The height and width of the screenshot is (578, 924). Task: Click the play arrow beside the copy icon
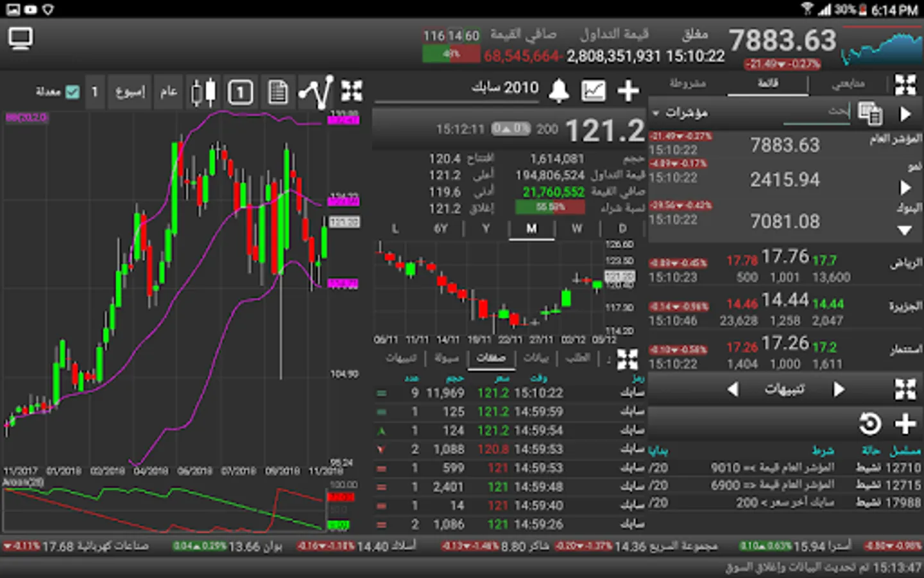point(905,114)
